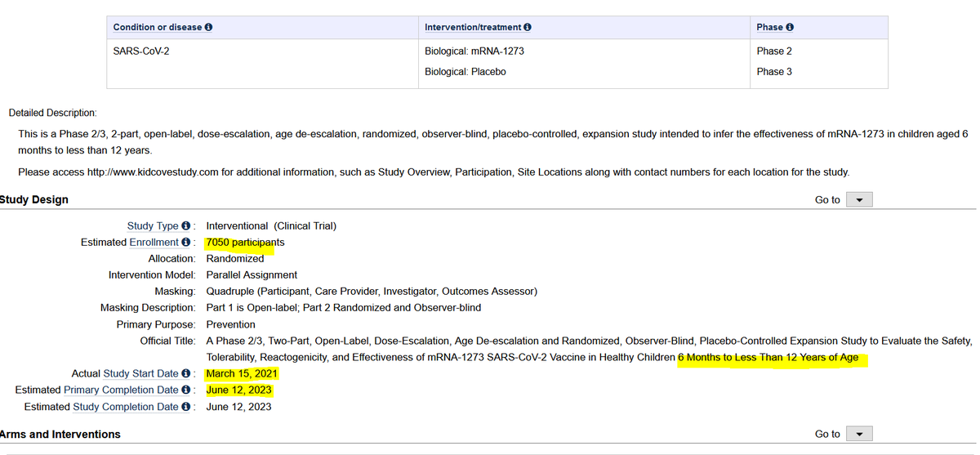The width and height of the screenshot is (980, 455).
Task: Click the Prevention primary purpose value
Action: click(231, 324)
